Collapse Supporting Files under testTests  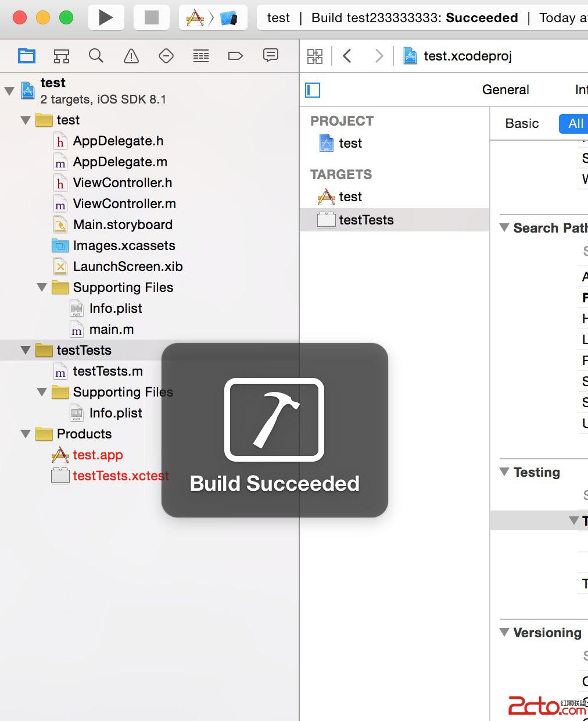coord(42,392)
